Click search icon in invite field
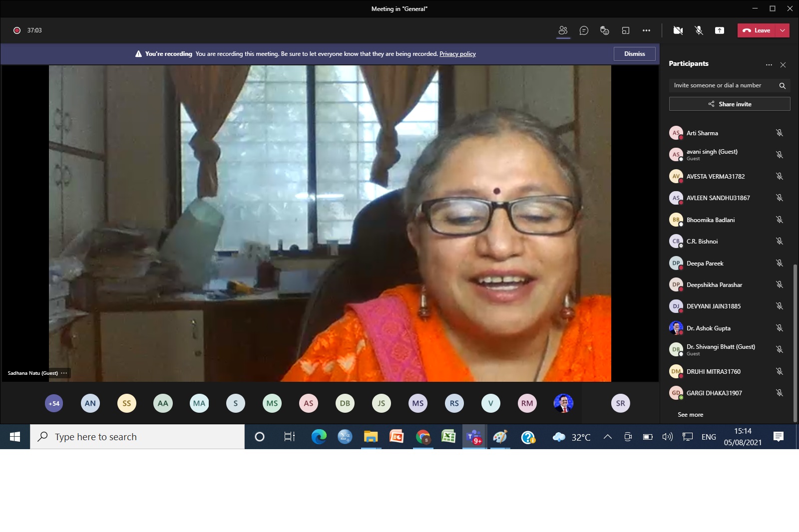Image resolution: width=799 pixels, height=532 pixels. click(x=782, y=86)
